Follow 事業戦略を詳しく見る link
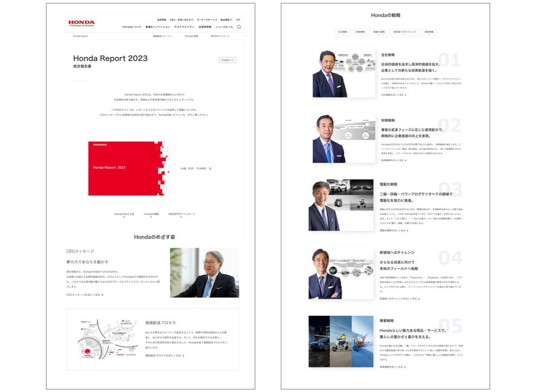This screenshot has width=537, height=392. click(x=393, y=367)
